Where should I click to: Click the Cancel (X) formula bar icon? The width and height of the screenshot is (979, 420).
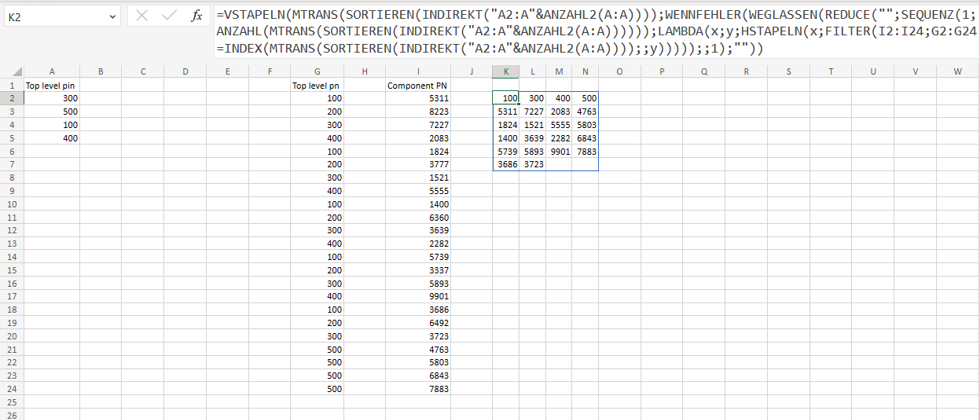142,16
